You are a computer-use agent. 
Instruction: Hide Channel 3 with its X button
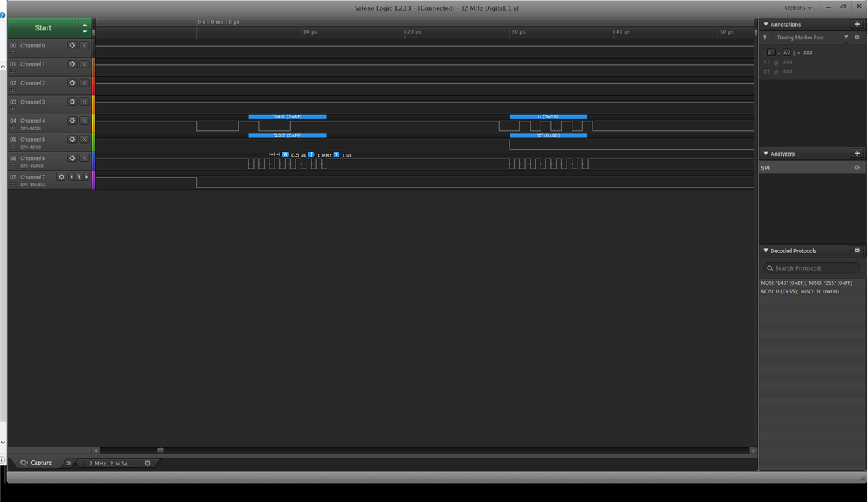click(x=85, y=102)
